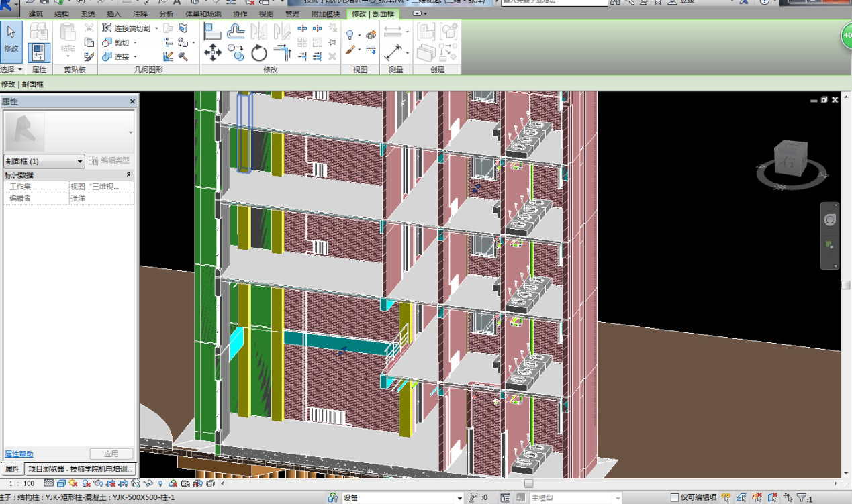Select the Move tool in Modify panel
Image resolution: width=852 pixels, height=504 pixels.
pos(213,52)
